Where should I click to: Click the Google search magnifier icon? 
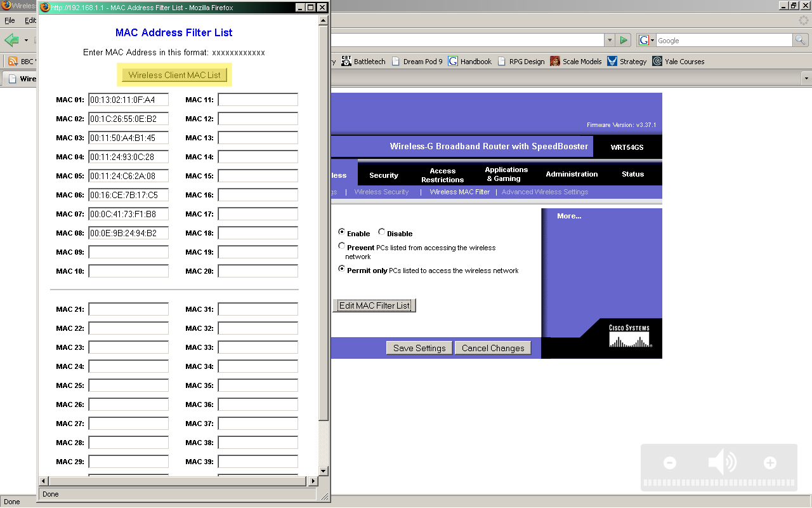(801, 40)
